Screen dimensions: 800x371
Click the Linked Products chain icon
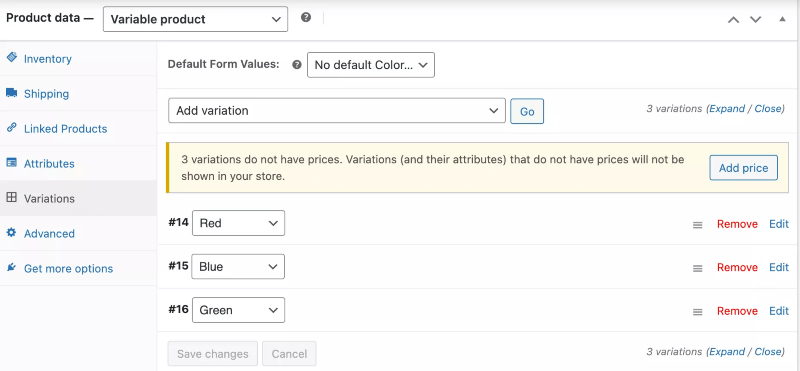[11, 128]
